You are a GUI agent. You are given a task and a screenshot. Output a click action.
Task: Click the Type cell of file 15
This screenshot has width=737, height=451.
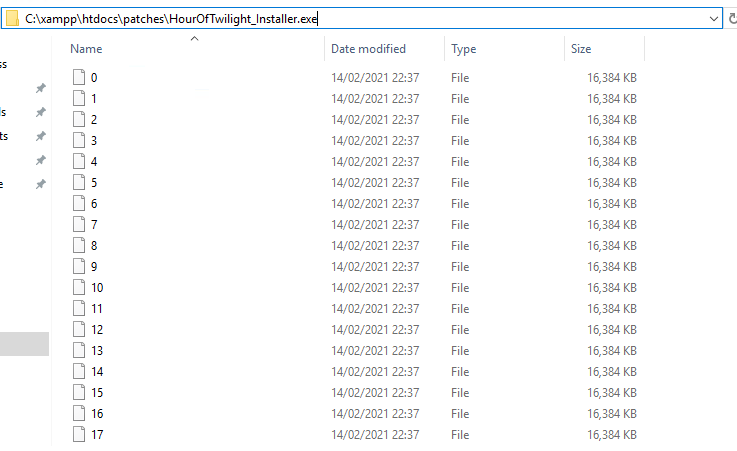click(x=460, y=393)
